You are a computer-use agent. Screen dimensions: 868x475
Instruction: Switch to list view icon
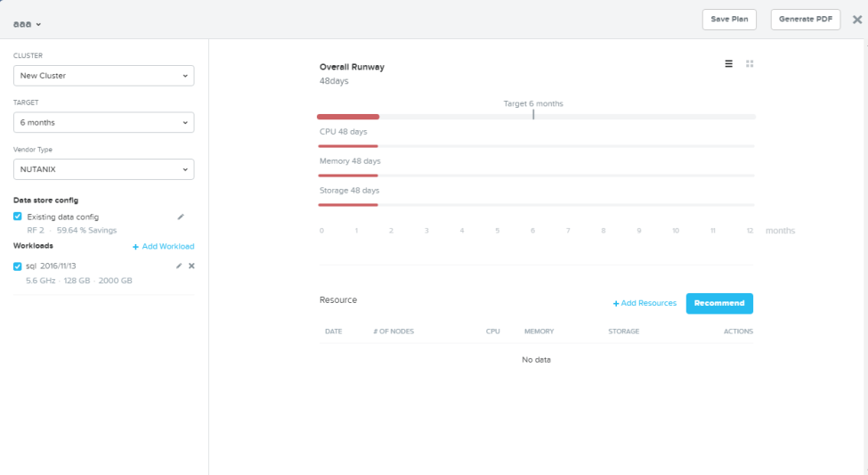click(x=728, y=64)
